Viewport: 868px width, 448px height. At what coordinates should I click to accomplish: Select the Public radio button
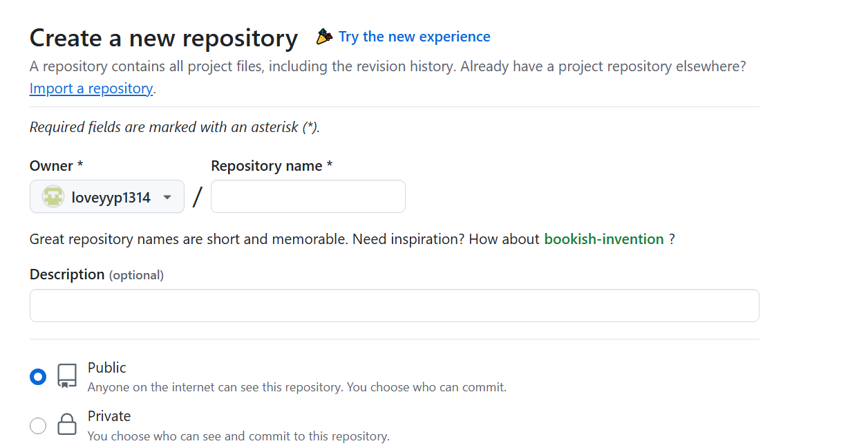(x=38, y=377)
